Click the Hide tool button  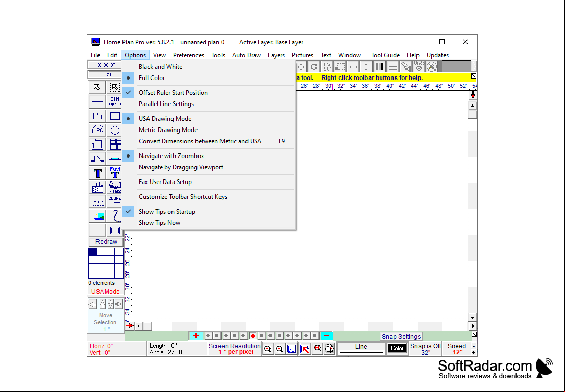tap(97, 201)
